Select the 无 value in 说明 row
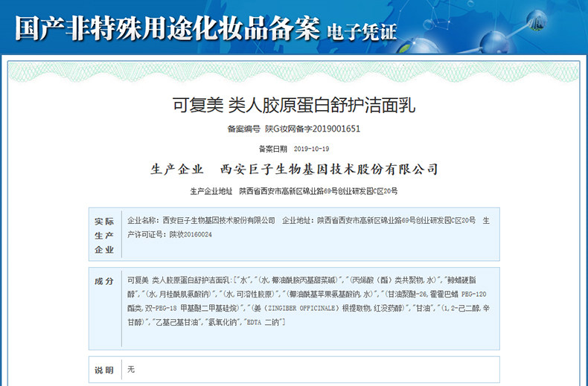The height and width of the screenshot is (386, 588). pyautogui.click(x=131, y=370)
